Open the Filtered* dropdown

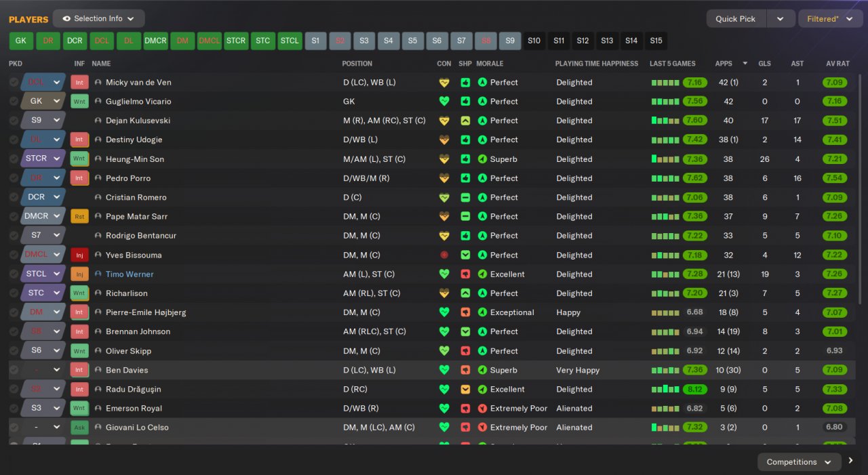[x=830, y=19]
